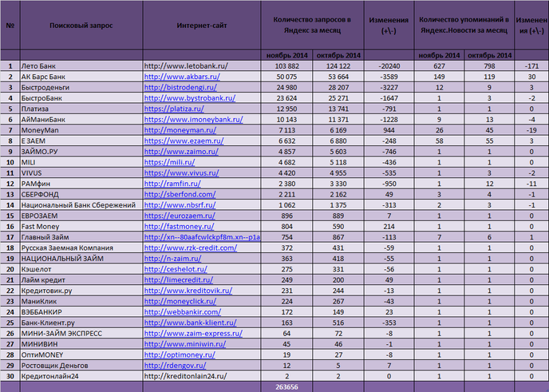Select the news change value -171
Viewport: 549px width, 392px height.
[x=531, y=65]
